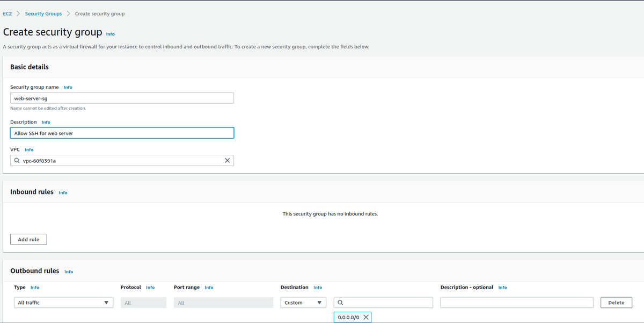Focus the optional rule description field

pos(516,302)
